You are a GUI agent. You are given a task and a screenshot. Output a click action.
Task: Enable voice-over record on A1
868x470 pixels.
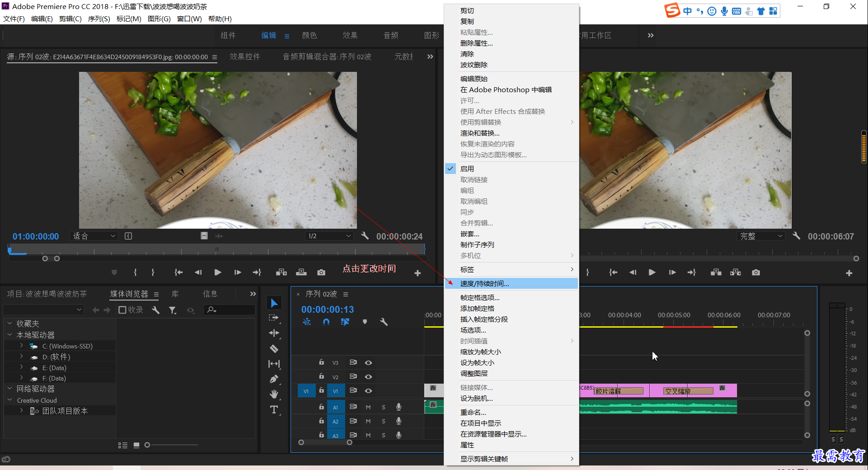point(399,407)
